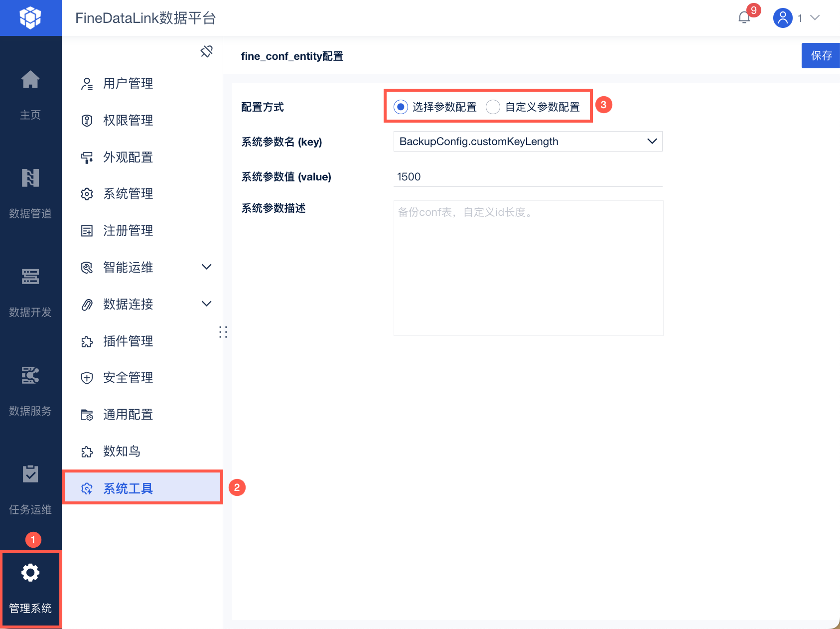Open the user account dropdown arrow
This screenshot has width=840, height=629.
815,18
